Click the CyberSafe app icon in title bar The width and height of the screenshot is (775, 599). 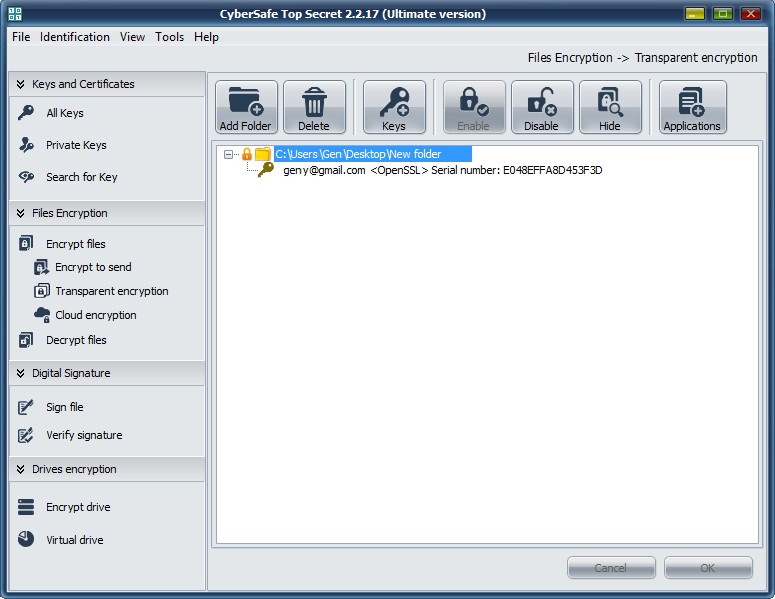15,14
